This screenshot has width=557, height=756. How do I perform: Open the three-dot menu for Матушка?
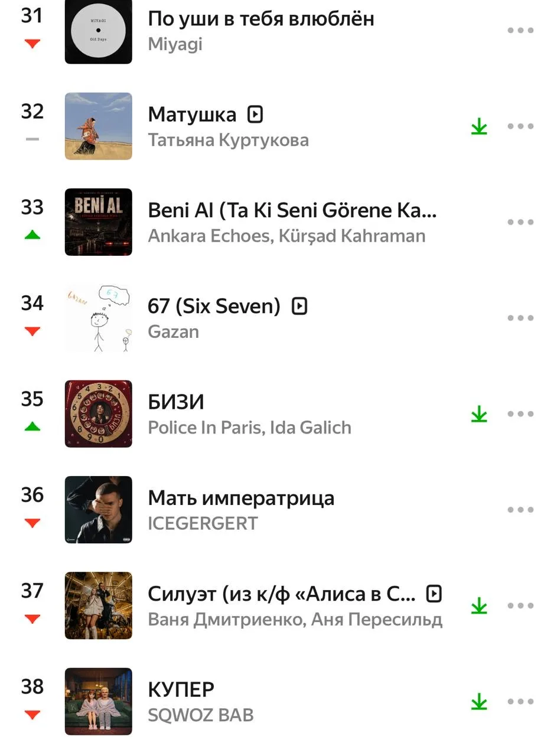pyautogui.click(x=520, y=126)
